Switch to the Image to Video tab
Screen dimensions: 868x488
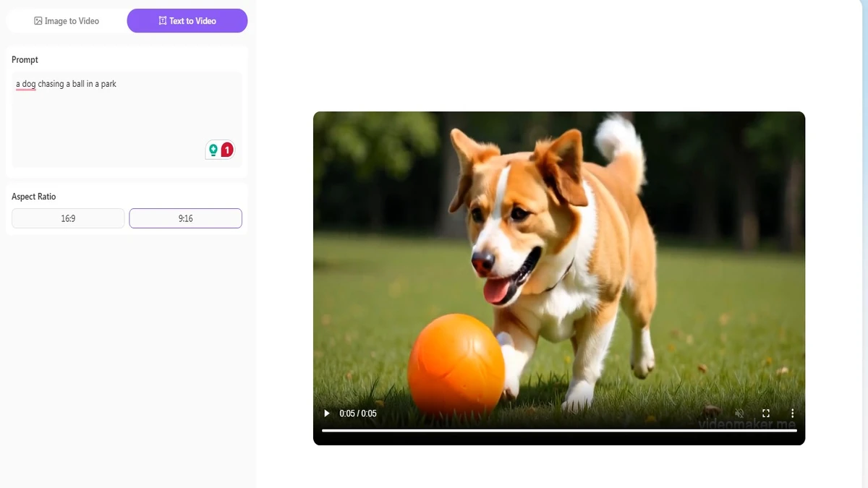[67, 21]
